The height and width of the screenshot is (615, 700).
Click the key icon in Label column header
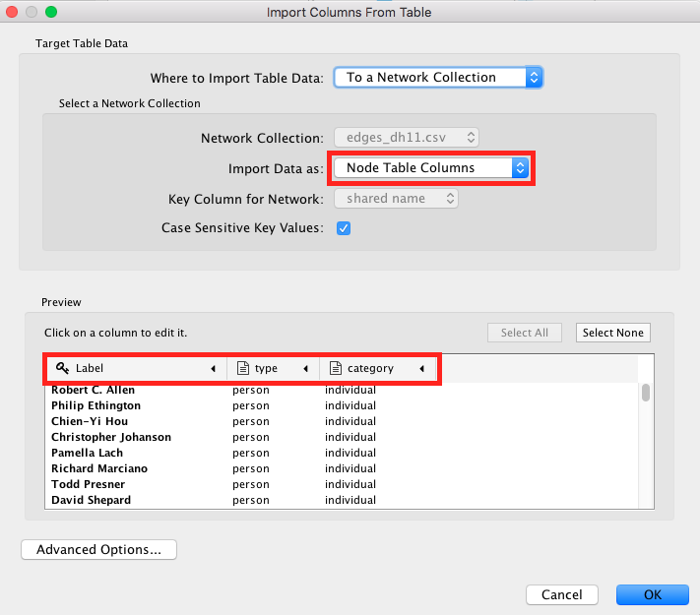pyautogui.click(x=62, y=368)
